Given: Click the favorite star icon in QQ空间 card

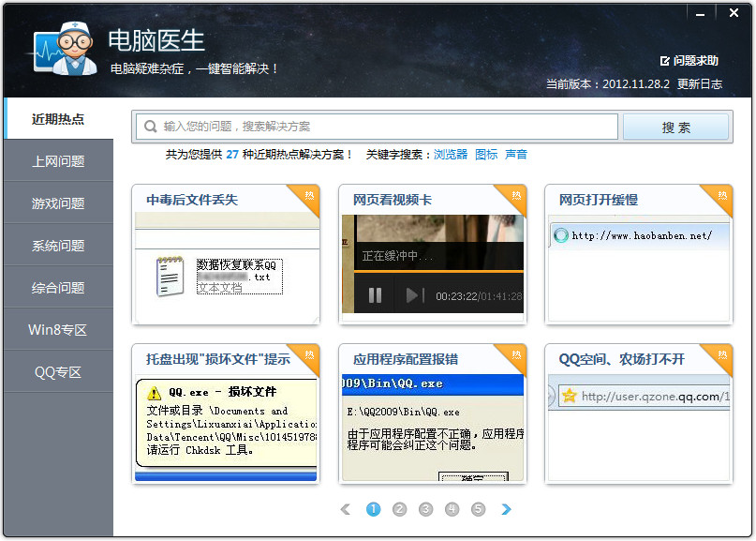Looking at the screenshot, I should pyautogui.click(x=570, y=397).
